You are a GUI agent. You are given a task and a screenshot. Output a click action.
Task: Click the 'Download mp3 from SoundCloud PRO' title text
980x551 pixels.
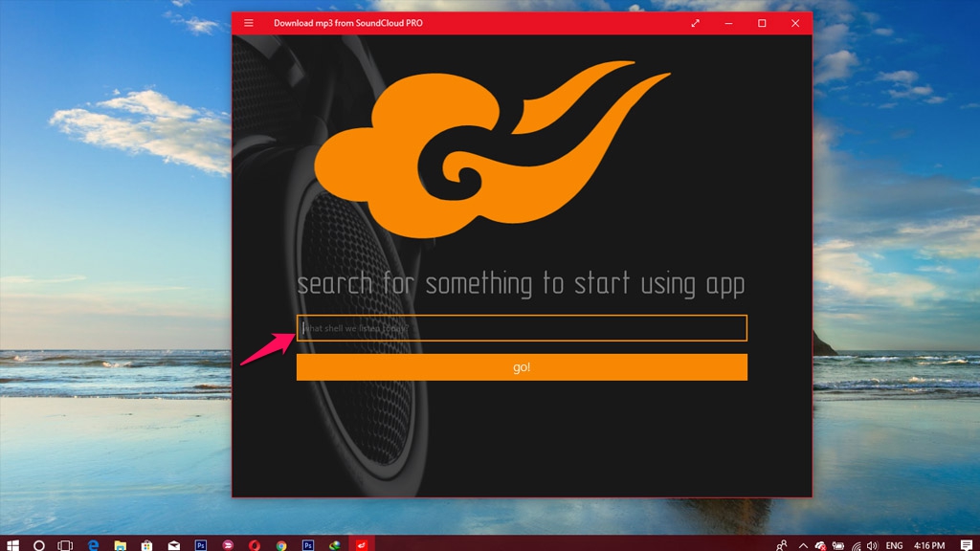pos(348,23)
